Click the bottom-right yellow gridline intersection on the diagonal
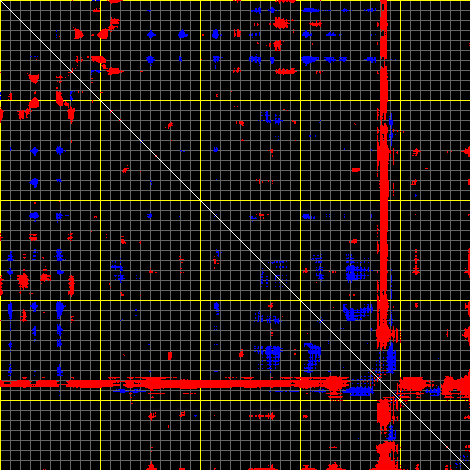470x470 pixels. click(400, 400)
